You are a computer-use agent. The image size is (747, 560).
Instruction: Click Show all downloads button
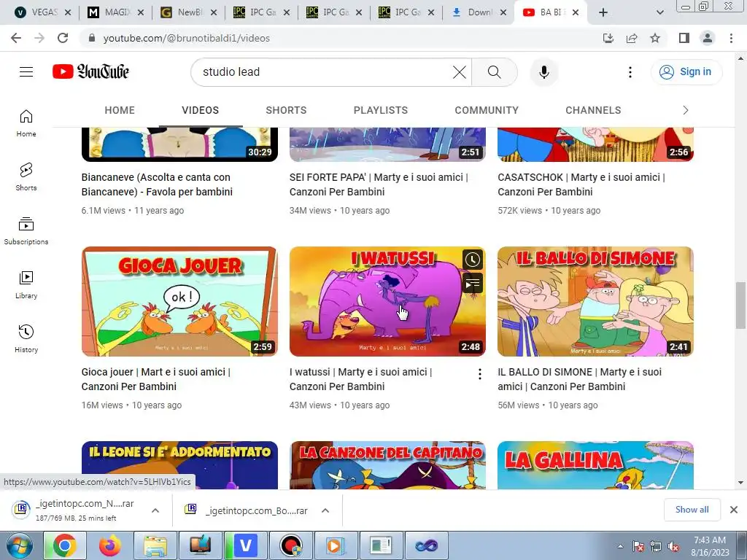[x=692, y=510]
